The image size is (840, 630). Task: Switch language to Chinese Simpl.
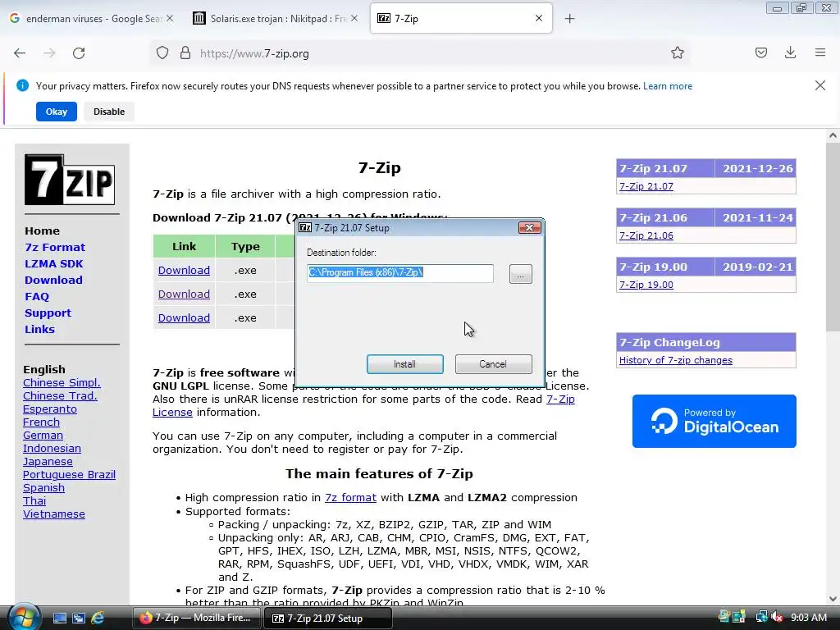62,382
